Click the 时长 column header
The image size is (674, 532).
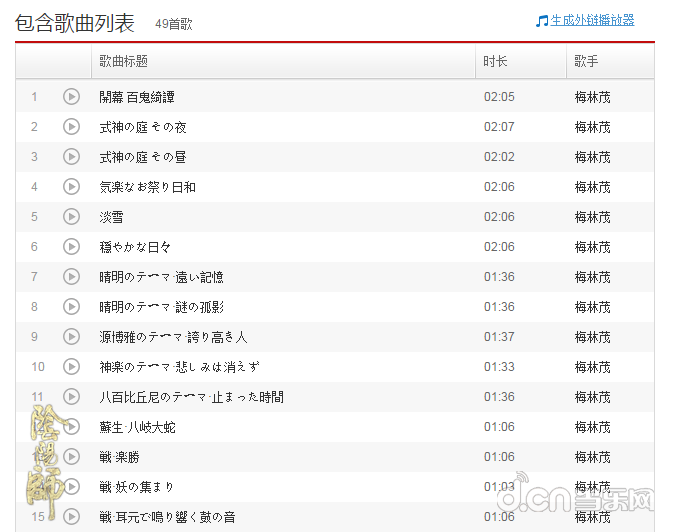(495, 62)
